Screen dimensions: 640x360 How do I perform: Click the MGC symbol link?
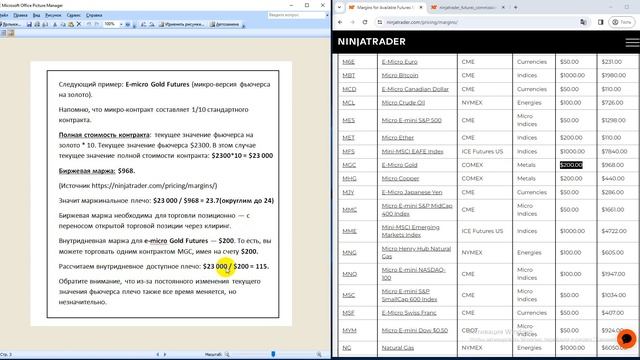[349, 165]
